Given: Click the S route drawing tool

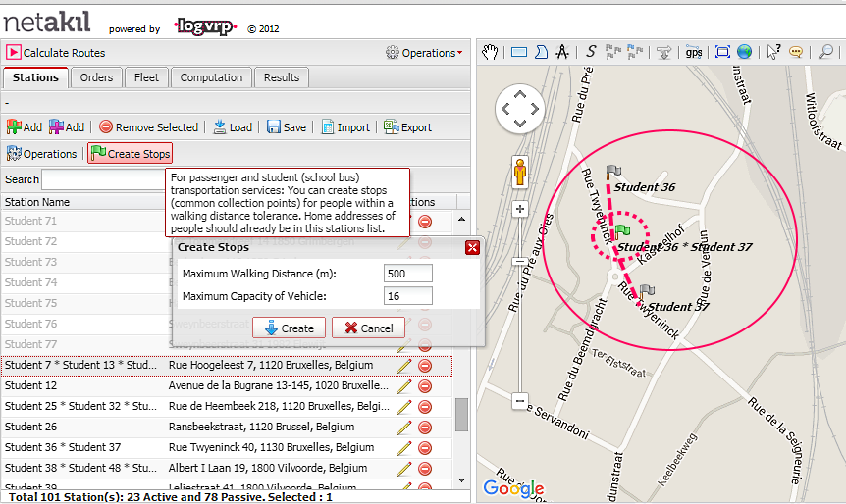Looking at the screenshot, I should point(591,52).
